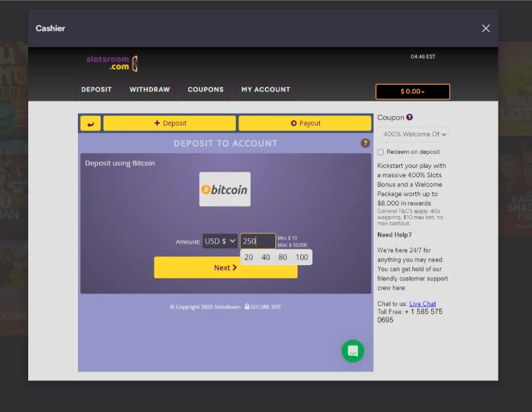Open the Coupons menu item
The height and width of the screenshot is (412, 532).
(x=206, y=89)
